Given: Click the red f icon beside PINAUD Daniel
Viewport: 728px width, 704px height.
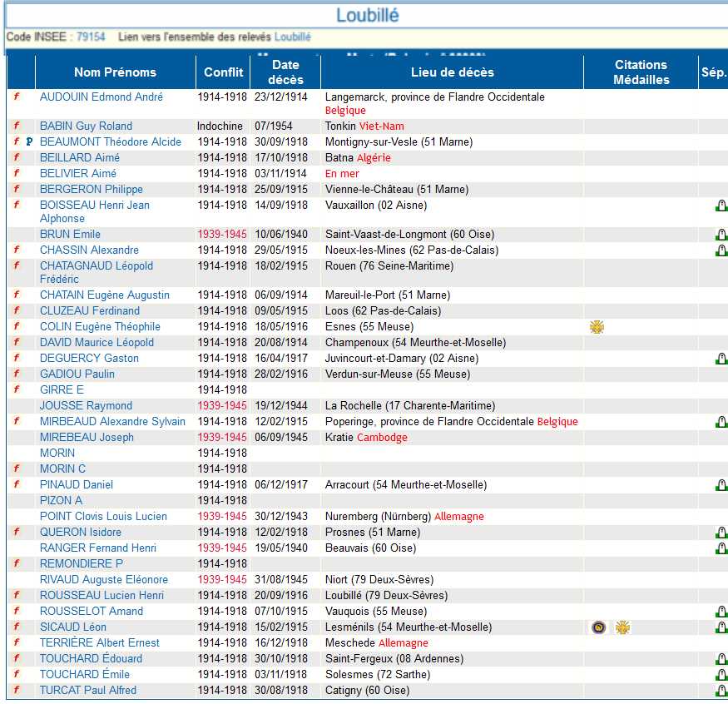Looking at the screenshot, I should click(16, 485).
